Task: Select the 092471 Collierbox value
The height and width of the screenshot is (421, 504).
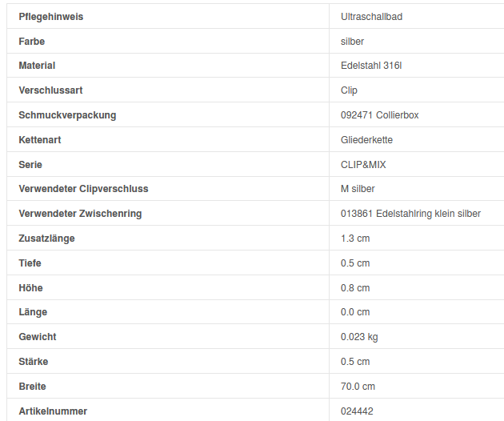Action: 379,115
